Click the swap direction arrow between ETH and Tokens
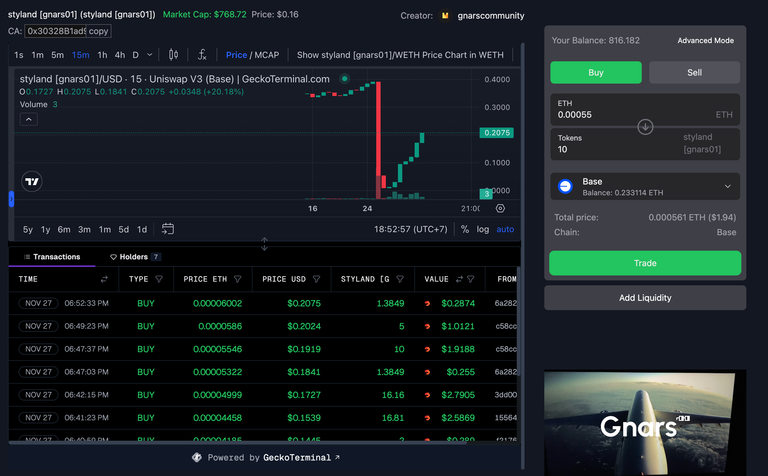 coord(645,127)
